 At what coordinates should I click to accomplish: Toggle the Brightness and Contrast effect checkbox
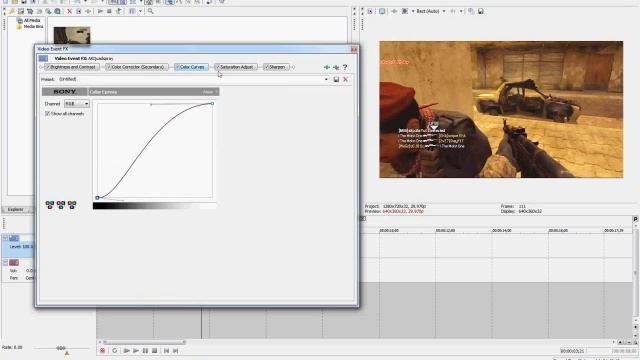point(48,67)
